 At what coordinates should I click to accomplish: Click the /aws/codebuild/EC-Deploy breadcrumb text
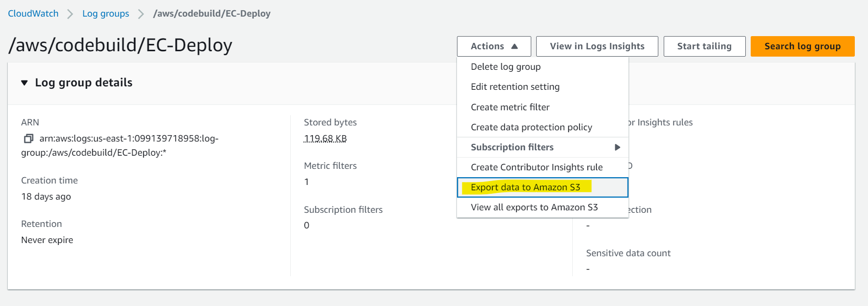(x=212, y=14)
